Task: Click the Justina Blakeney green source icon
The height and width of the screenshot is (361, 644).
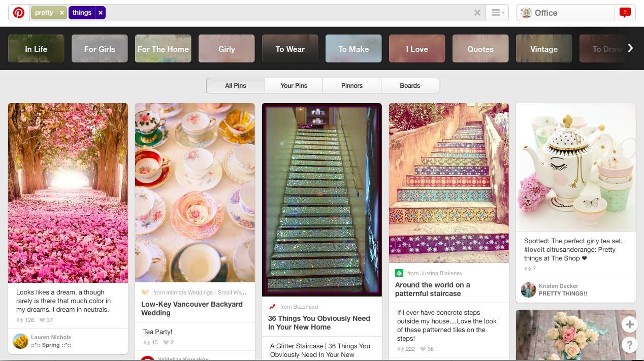Action: coord(399,273)
